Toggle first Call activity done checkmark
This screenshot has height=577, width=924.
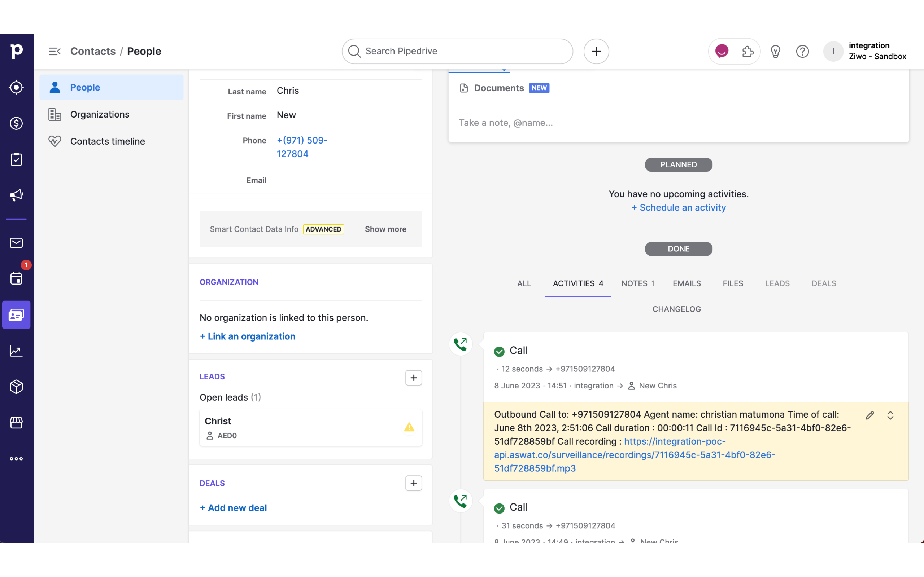point(499,351)
